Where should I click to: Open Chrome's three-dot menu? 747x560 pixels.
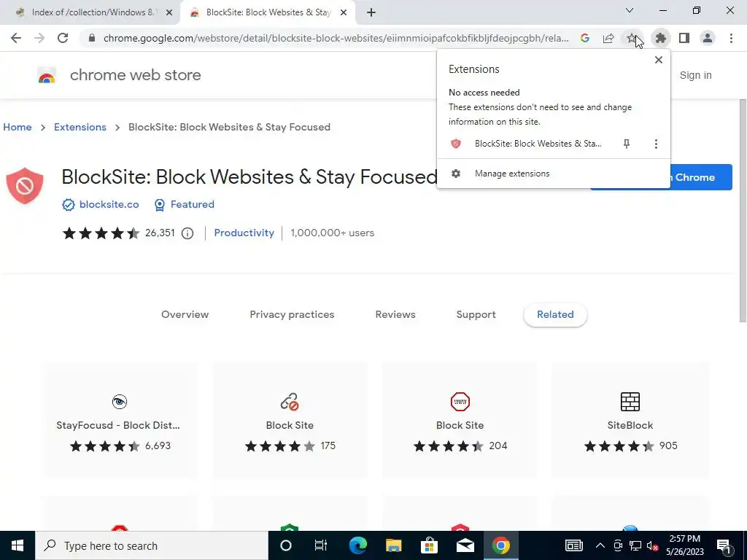coord(731,38)
